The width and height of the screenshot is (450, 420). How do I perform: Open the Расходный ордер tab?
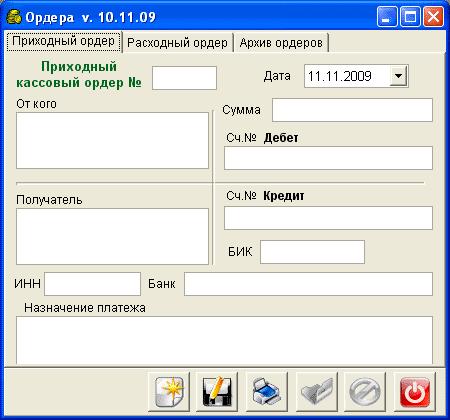(177, 43)
